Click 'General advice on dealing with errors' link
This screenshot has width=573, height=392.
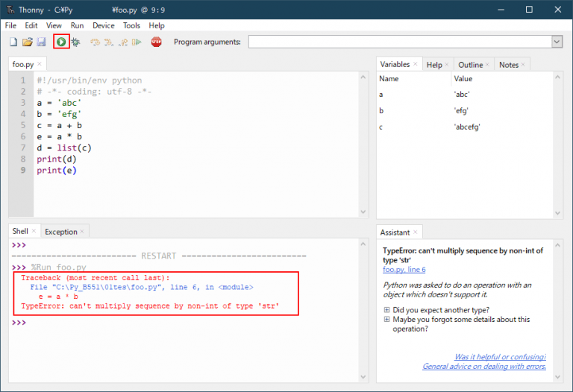click(483, 366)
